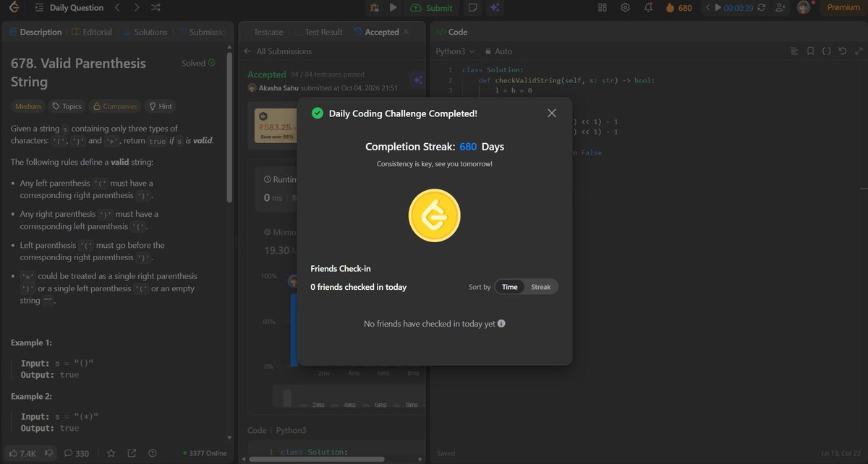Image resolution: width=868 pixels, height=464 pixels.
Task: Click the Medium difficulty tag
Action: [28, 106]
